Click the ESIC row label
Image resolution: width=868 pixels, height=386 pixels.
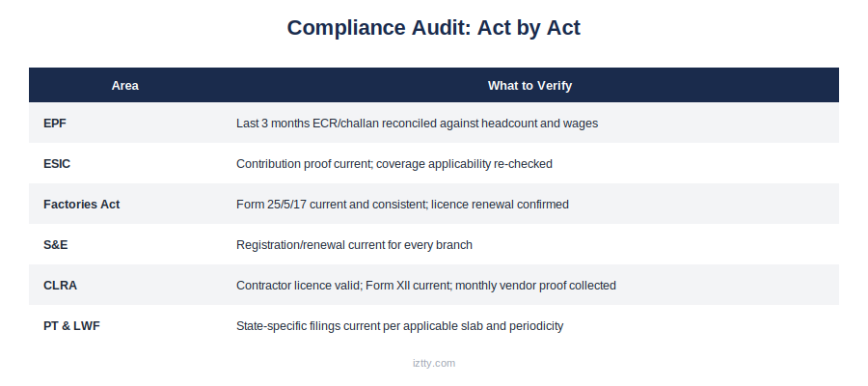pos(57,163)
